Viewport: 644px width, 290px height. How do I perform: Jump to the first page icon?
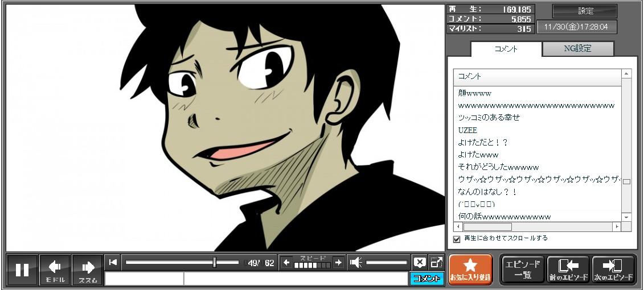tap(113, 262)
